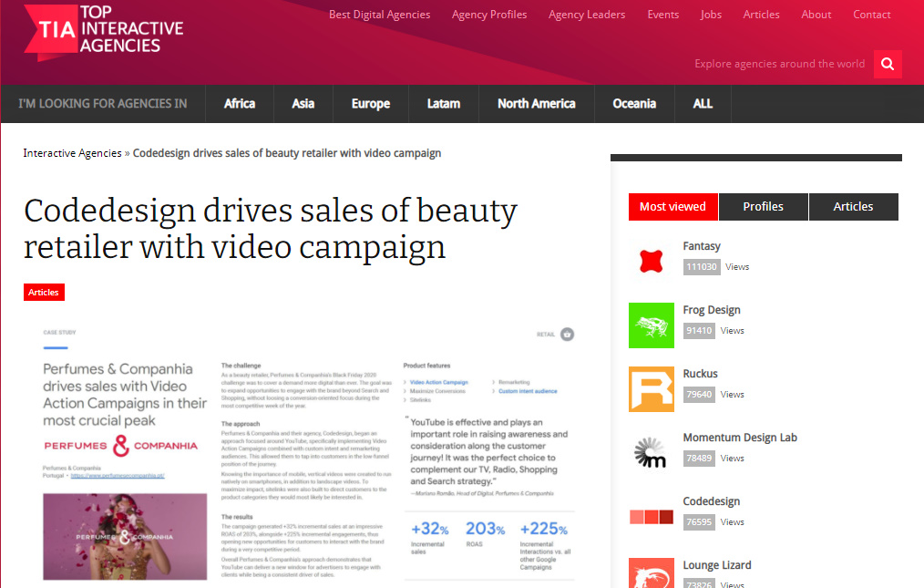Viewport: 924px width, 588px height.
Task: Open the Frog Design name link
Action: (712, 310)
